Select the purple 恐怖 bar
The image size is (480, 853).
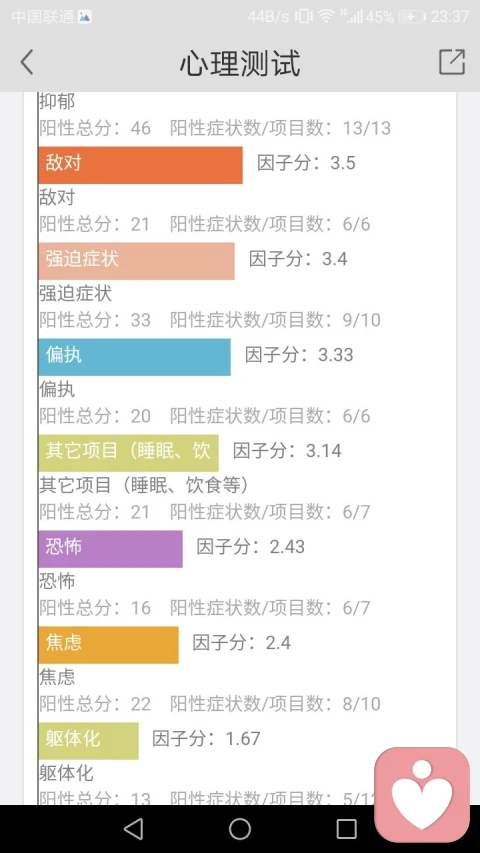pos(110,549)
